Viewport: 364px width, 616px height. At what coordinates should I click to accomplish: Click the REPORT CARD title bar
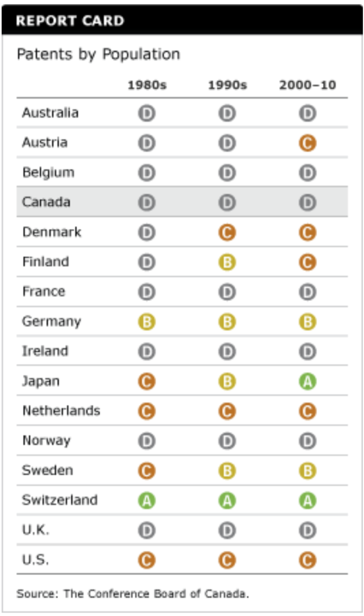[182, 21]
